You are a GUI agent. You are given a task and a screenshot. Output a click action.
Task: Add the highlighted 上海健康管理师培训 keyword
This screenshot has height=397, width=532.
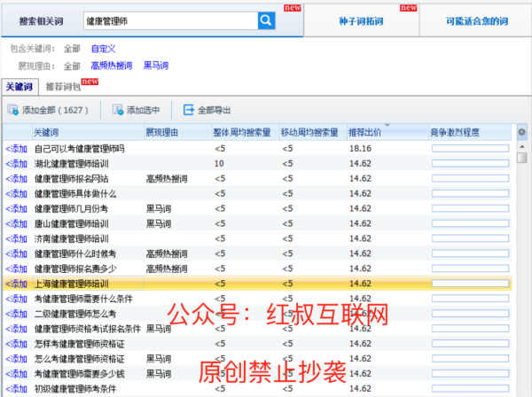16,284
